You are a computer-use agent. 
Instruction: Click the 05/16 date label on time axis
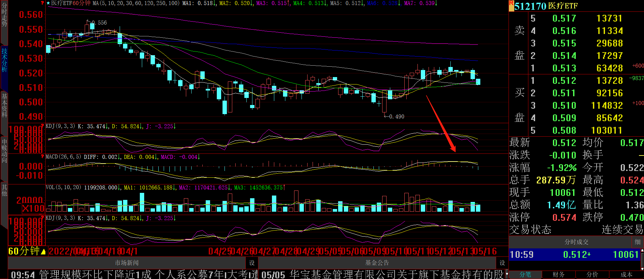(x=485, y=251)
